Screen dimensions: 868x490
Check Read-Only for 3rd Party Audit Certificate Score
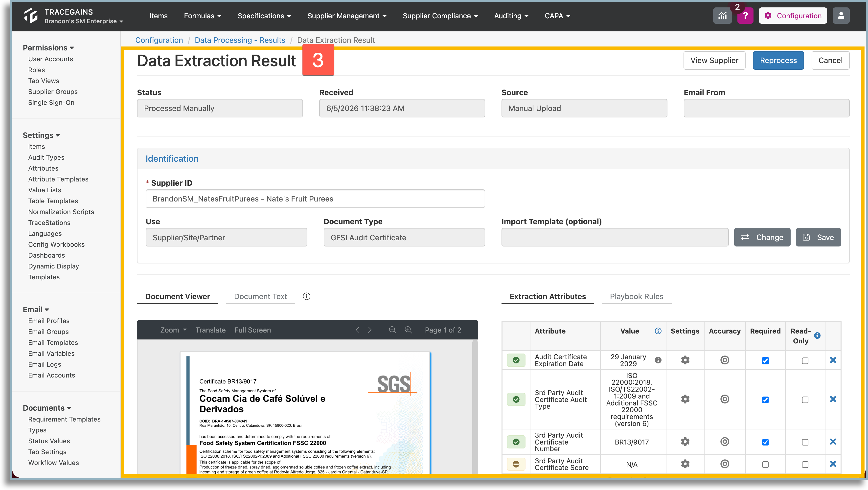click(x=805, y=464)
